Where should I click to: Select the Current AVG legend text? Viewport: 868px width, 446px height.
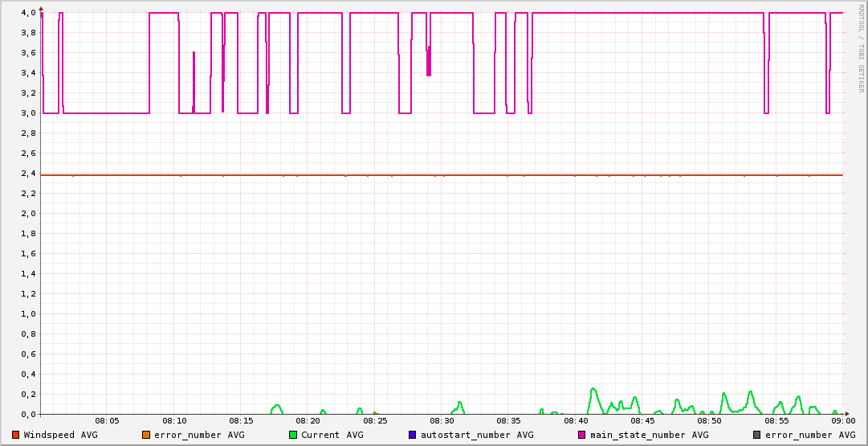[x=332, y=435]
